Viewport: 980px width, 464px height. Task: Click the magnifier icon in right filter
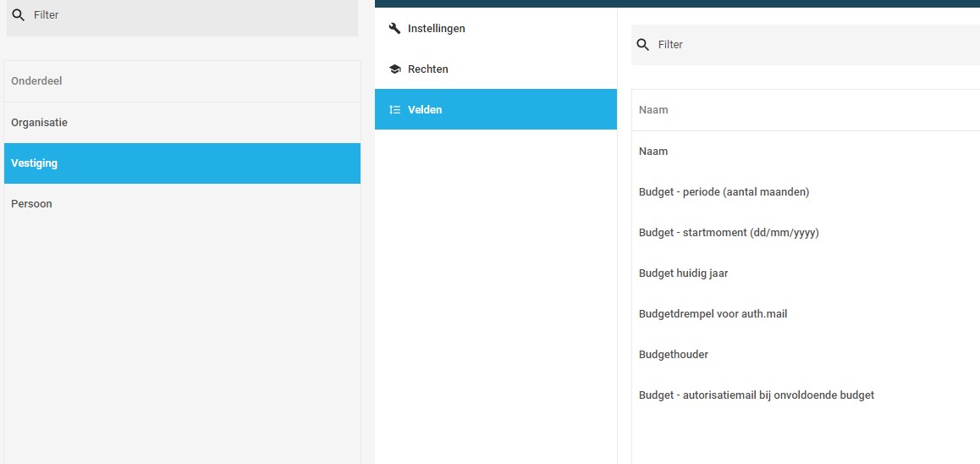click(642, 44)
